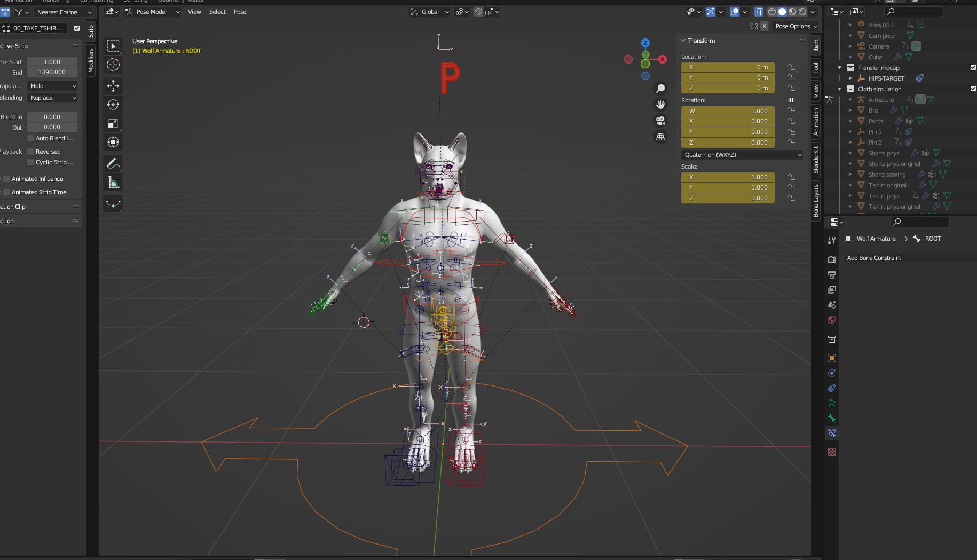This screenshot has height=560, width=977.
Task: Enable Animated Strip Time checkbox
Action: coord(6,192)
